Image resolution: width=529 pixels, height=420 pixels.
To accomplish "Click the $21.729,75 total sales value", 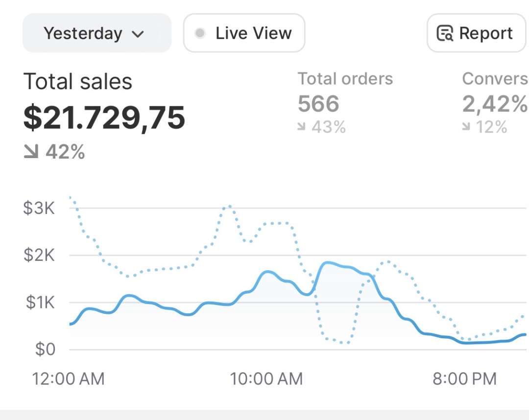I will tap(104, 117).
